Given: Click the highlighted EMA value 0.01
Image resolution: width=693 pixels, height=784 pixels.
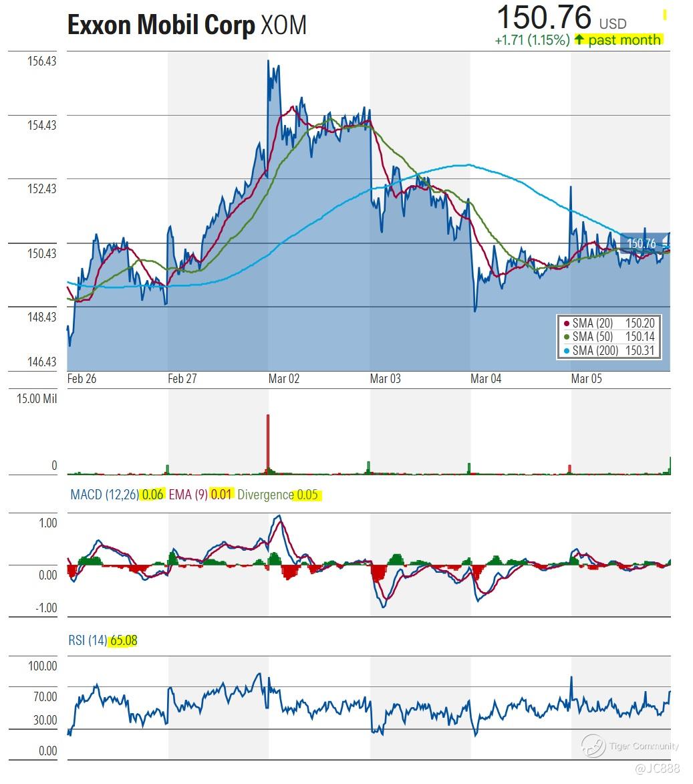Looking at the screenshot, I should (x=221, y=495).
